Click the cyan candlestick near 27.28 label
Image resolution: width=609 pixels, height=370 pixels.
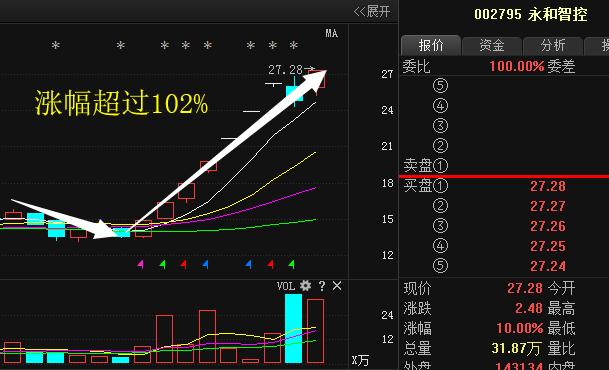pyautogui.click(x=294, y=93)
